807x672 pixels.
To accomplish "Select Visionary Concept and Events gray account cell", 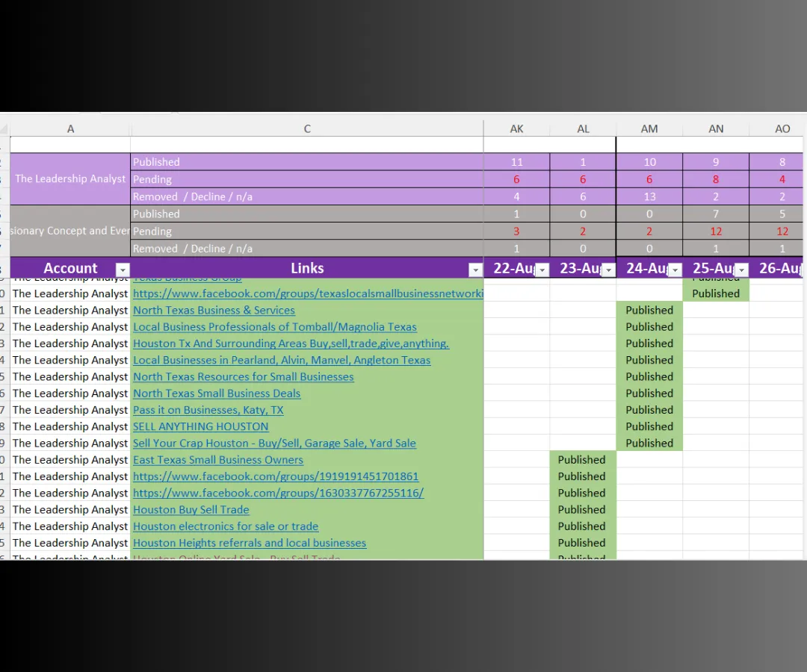I will click(70, 231).
